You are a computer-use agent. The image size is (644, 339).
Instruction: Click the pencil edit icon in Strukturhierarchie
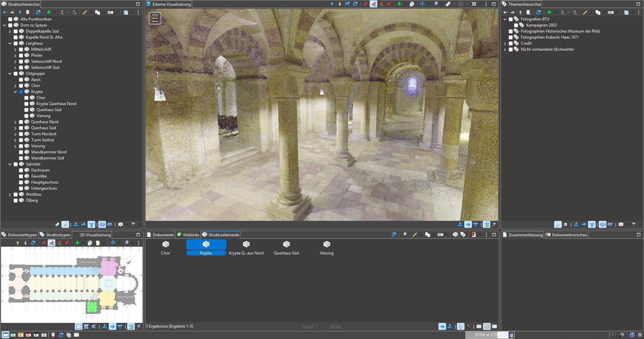pyautogui.click(x=85, y=12)
